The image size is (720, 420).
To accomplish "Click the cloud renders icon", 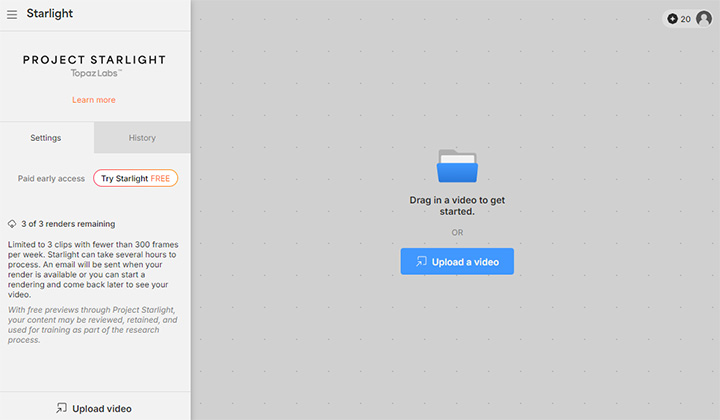I will [12, 224].
